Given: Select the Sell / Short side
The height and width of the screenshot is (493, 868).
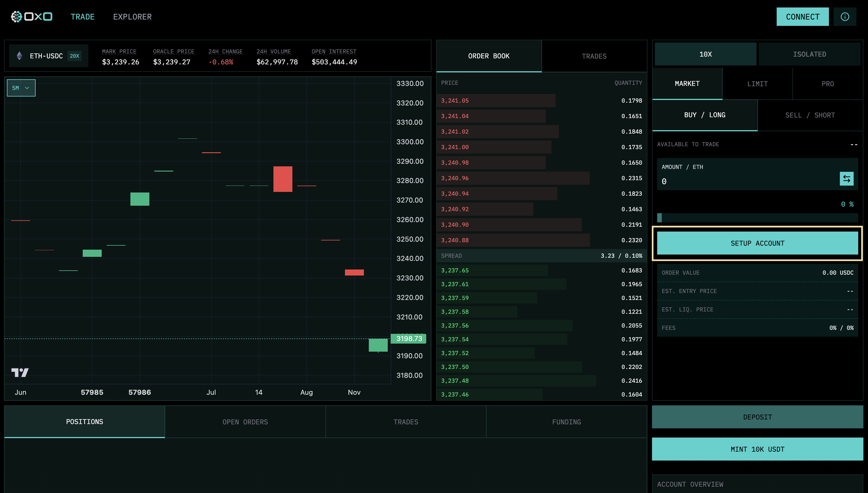Looking at the screenshot, I should click(810, 115).
